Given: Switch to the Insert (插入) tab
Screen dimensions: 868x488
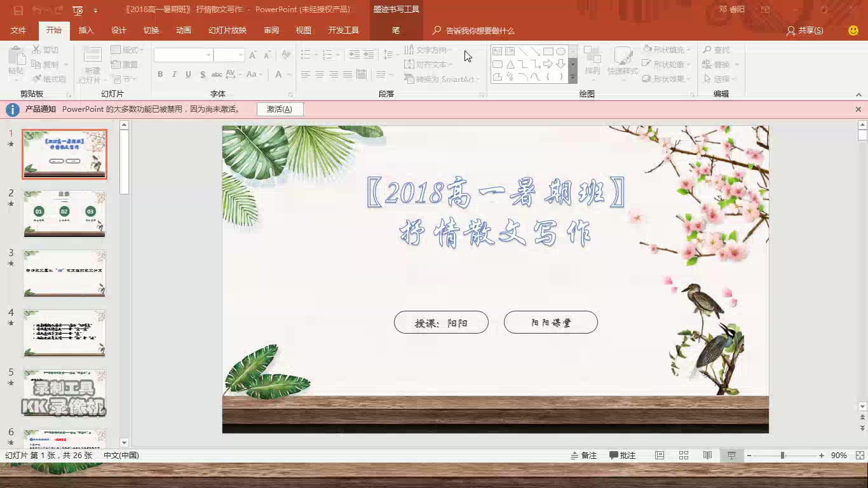Looking at the screenshot, I should point(86,30).
